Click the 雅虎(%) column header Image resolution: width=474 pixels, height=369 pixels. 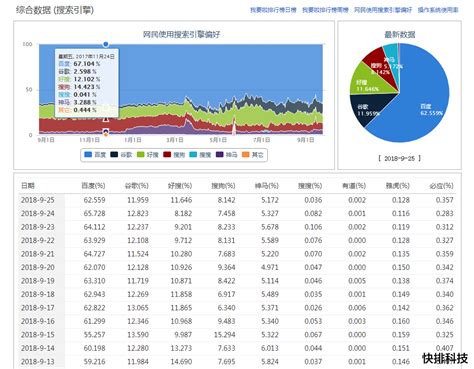pyautogui.click(x=398, y=186)
